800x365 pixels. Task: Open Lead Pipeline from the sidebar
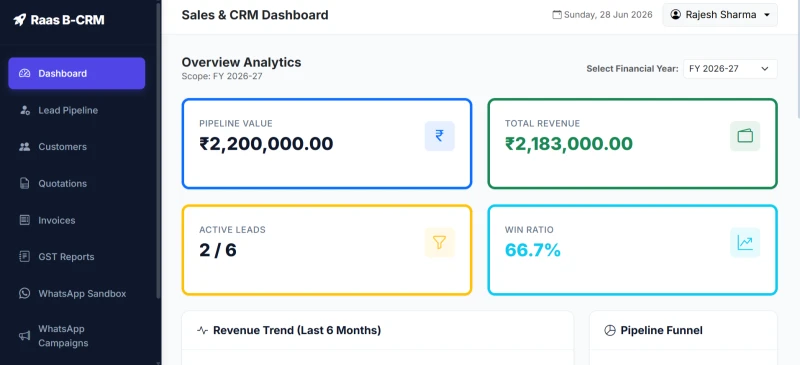point(77,110)
